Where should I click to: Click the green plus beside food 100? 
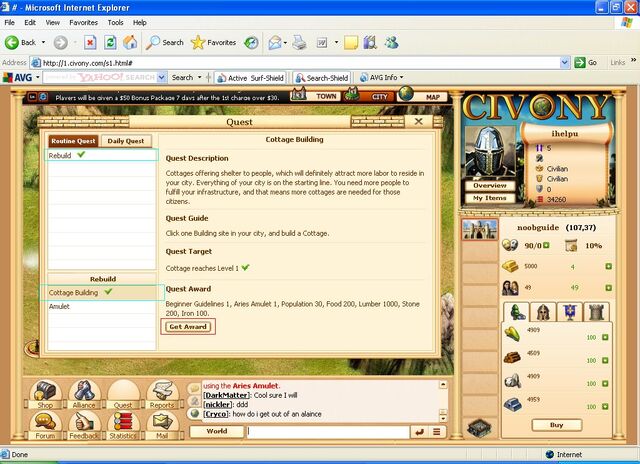(x=605, y=337)
